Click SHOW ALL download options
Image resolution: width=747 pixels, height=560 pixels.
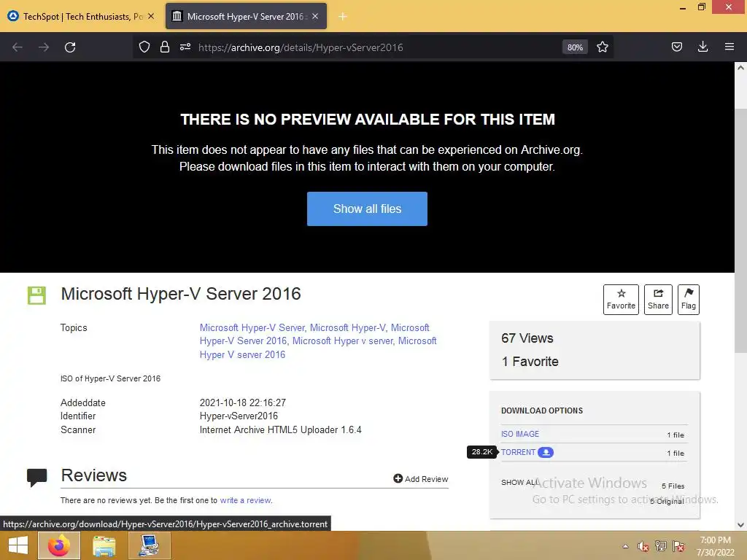[519, 483]
